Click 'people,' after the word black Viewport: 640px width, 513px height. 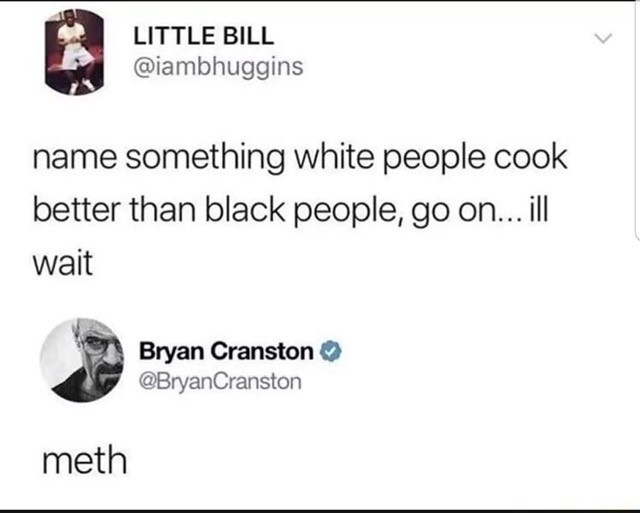[349, 212]
